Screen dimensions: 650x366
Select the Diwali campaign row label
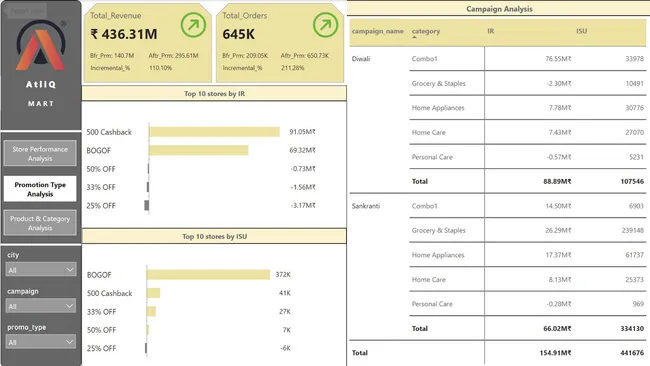pos(361,59)
